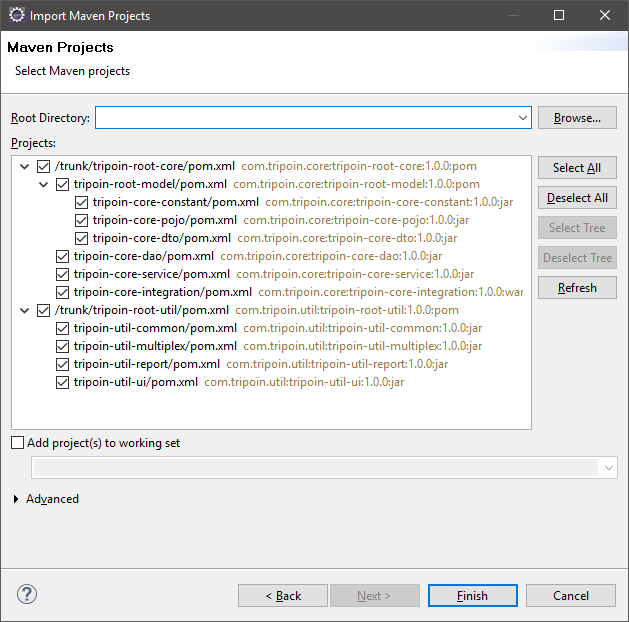Viewport: 629px width, 622px height.
Task: Toggle tripoin-core-pojo/pom.xml checkbox
Action: (x=81, y=220)
